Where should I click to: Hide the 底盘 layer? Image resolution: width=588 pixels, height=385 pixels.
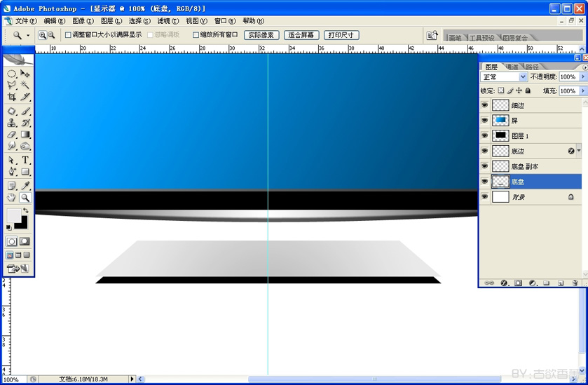pyautogui.click(x=484, y=181)
